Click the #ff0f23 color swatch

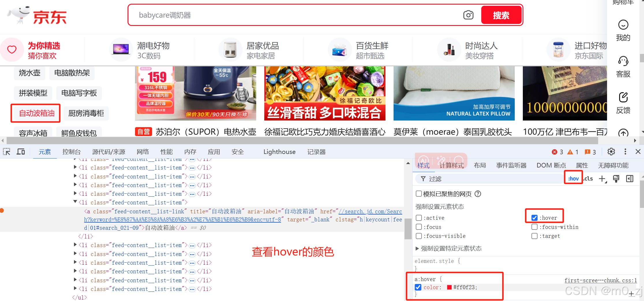449,287
